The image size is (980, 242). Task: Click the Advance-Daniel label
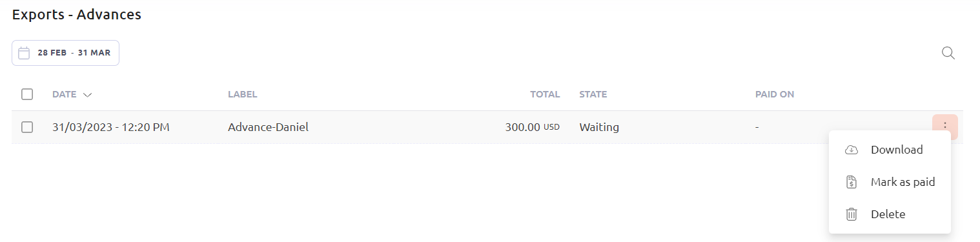coord(268,127)
